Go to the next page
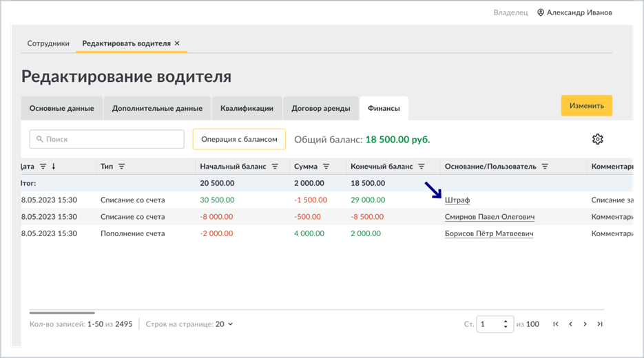 coord(585,324)
